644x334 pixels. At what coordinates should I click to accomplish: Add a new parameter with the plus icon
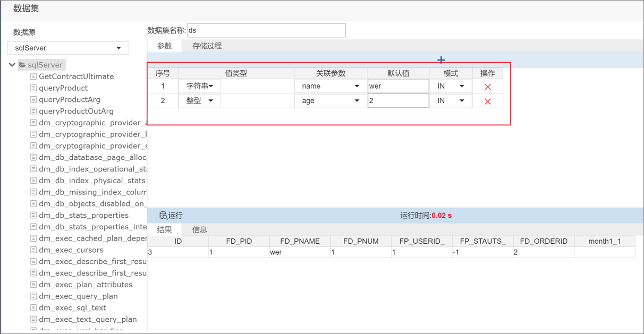[x=441, y=60]
